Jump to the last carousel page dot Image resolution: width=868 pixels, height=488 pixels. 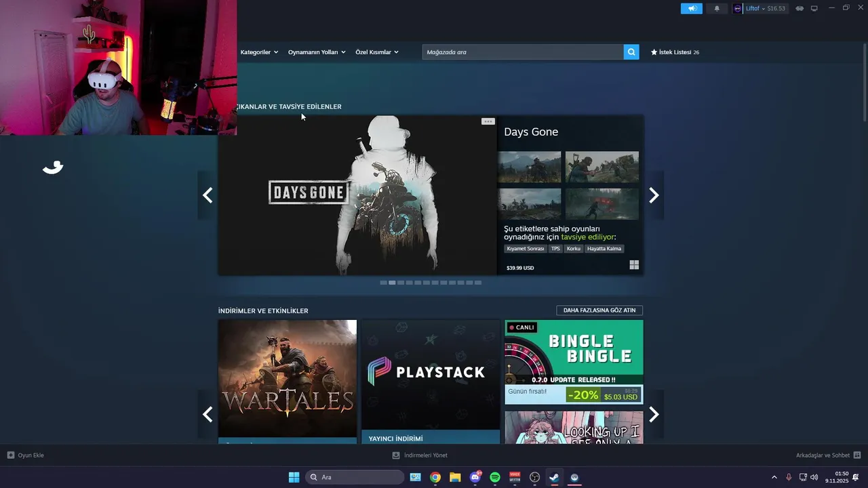(478, 283)
